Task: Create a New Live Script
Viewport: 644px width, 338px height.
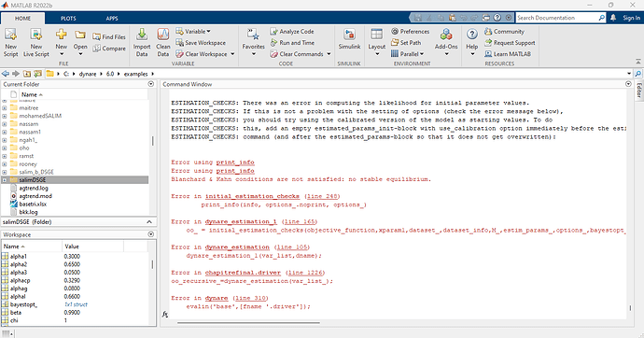Action: pyautogui.click(x=36, y=43)
